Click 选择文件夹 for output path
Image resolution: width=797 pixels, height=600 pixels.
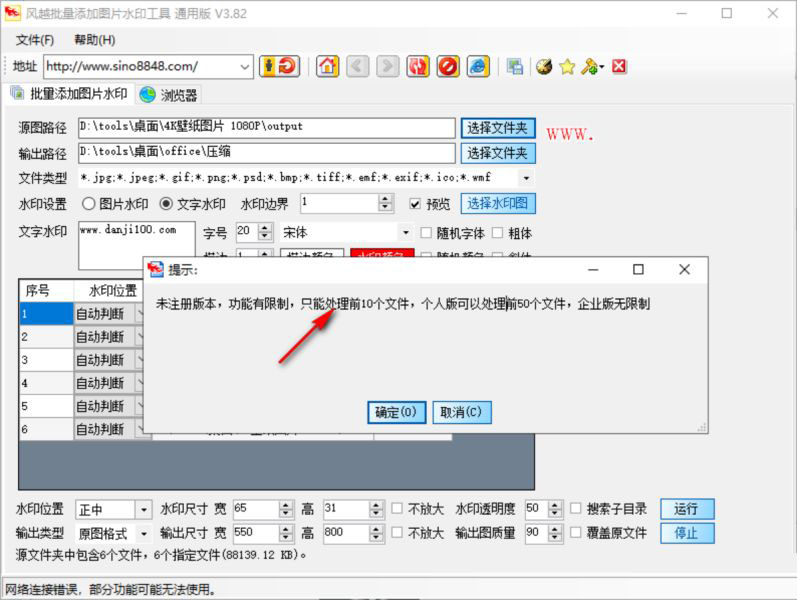tap(498, 153)
